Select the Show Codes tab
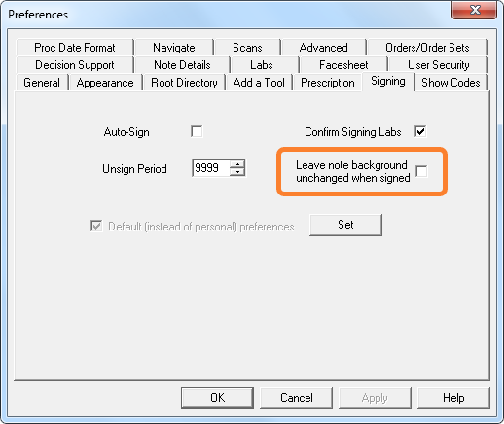 coord(450,83)
